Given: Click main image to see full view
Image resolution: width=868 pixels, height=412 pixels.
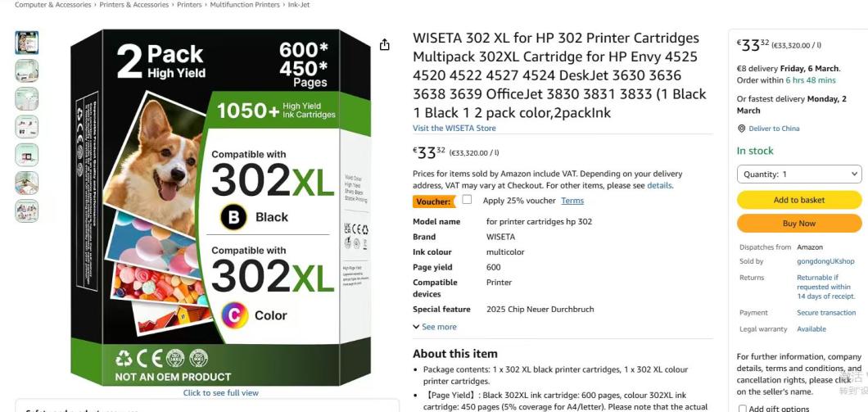Looking at the screenshot, I should tap(221, 392).
